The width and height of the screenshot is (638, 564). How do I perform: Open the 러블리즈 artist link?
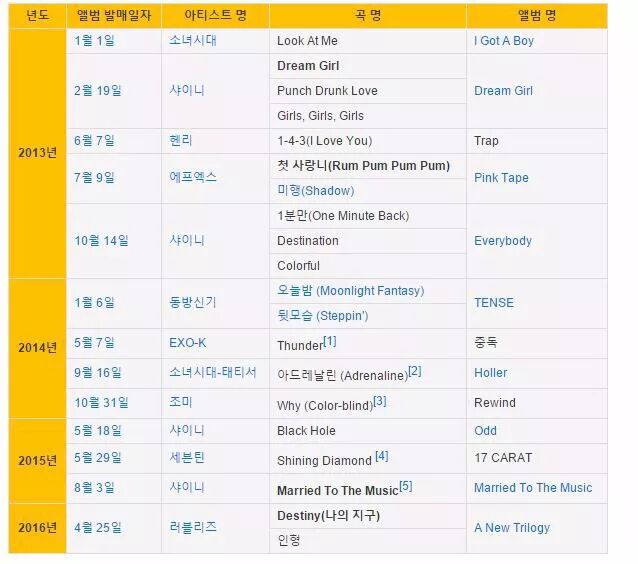(193, 528)
